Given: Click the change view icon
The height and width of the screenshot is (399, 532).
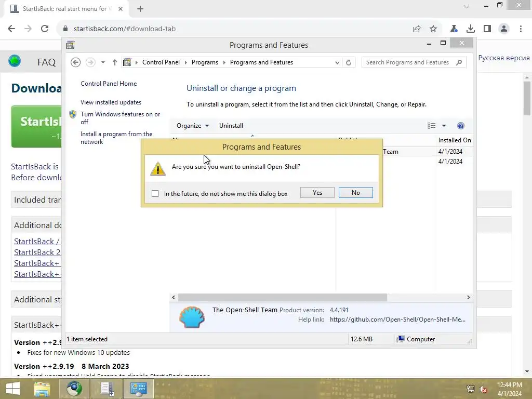Looking at the screenshot, I should click(432, 126).
